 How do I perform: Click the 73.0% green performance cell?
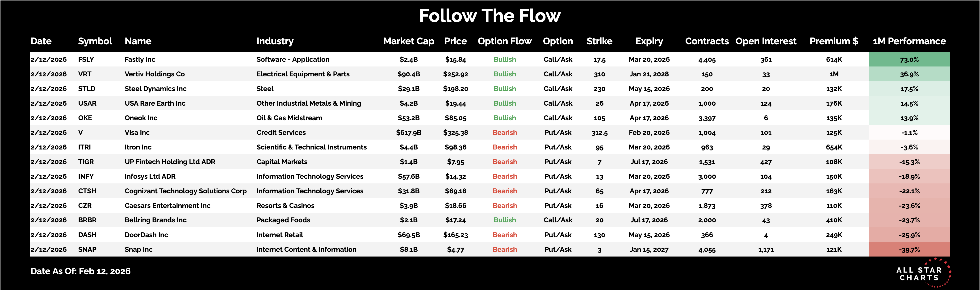[x=909, y=59]
